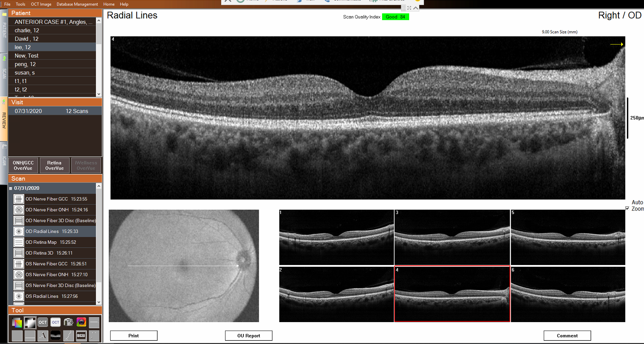The height and width of the screenshot is (344, 644).
Task: Select the 07/31/2020 visit with 12 Scans
Action: click(55, 111)
